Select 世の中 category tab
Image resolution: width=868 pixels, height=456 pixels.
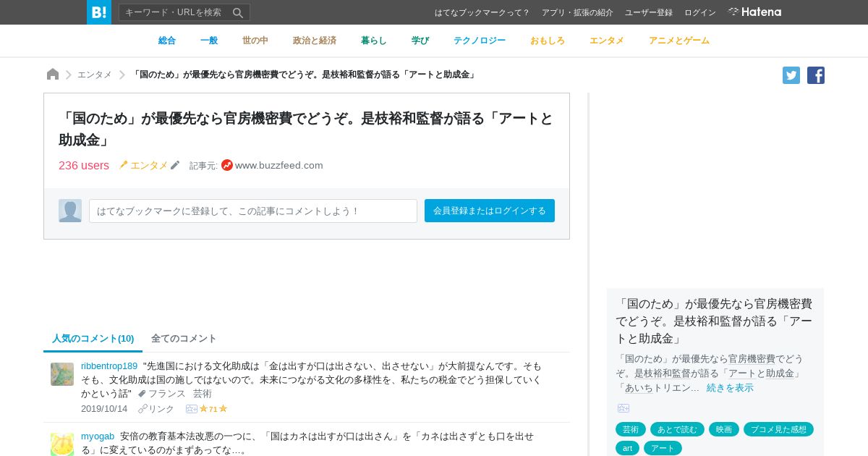[x=255, y=41]
